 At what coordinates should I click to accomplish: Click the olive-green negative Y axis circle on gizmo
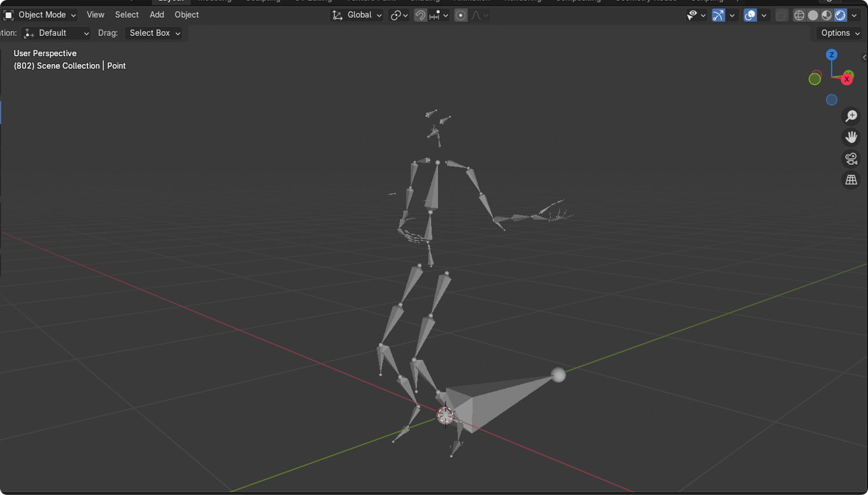[x=815, y=79]
